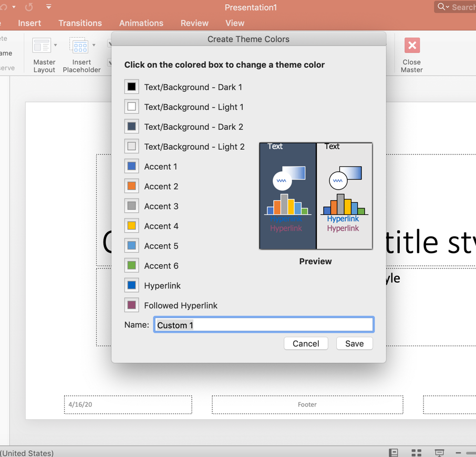Screen dimensions: 476x457
Task: Click the Redo icon in the title bar
Action: [28, 7]
